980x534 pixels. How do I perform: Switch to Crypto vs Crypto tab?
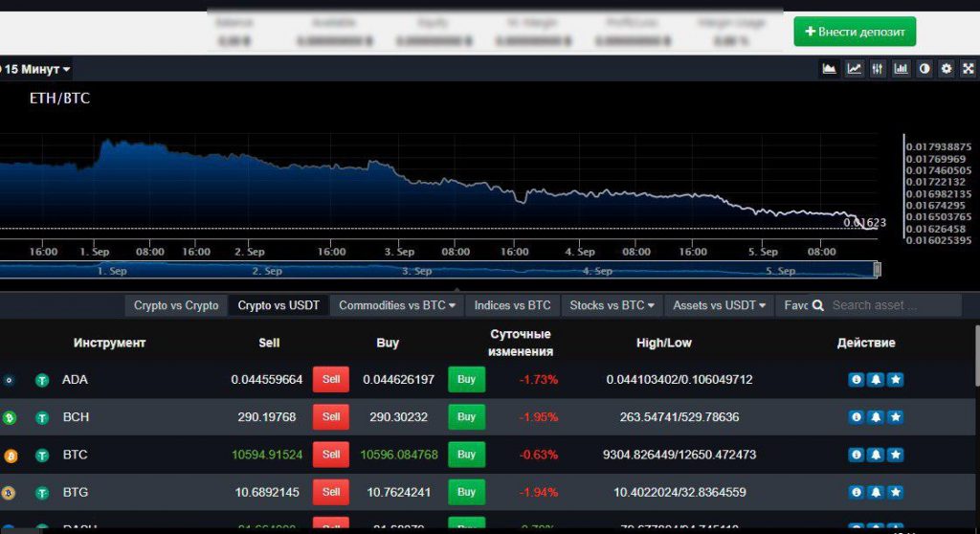[176, 305]
